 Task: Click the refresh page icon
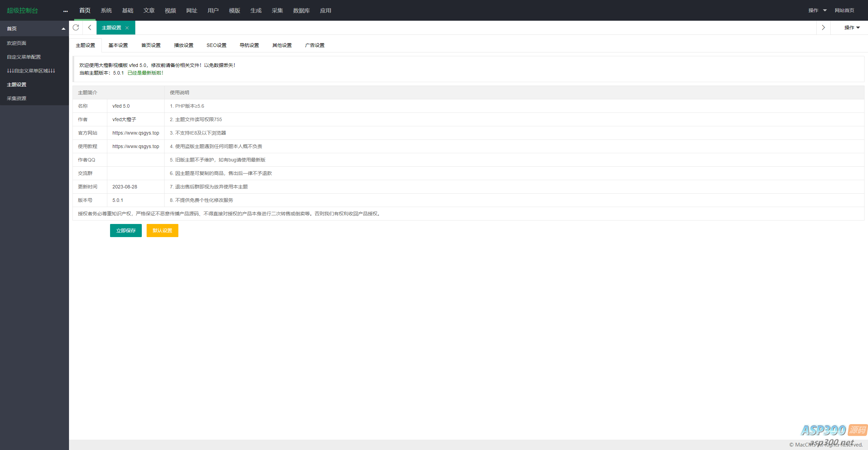coord(76,28)
